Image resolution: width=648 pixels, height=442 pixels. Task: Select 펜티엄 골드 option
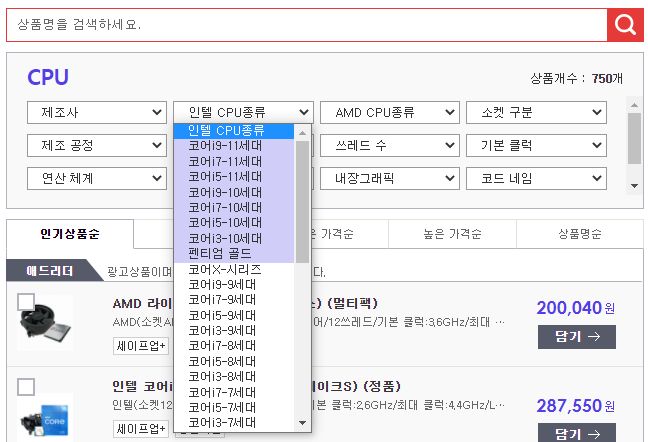pos(234,254)
